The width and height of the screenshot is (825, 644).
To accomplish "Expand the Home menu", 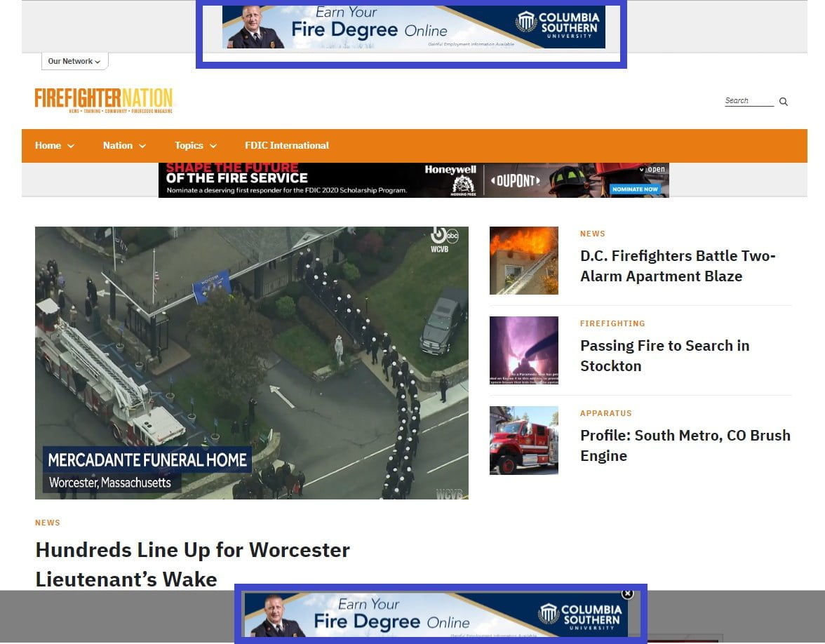I will pos(55,146).
